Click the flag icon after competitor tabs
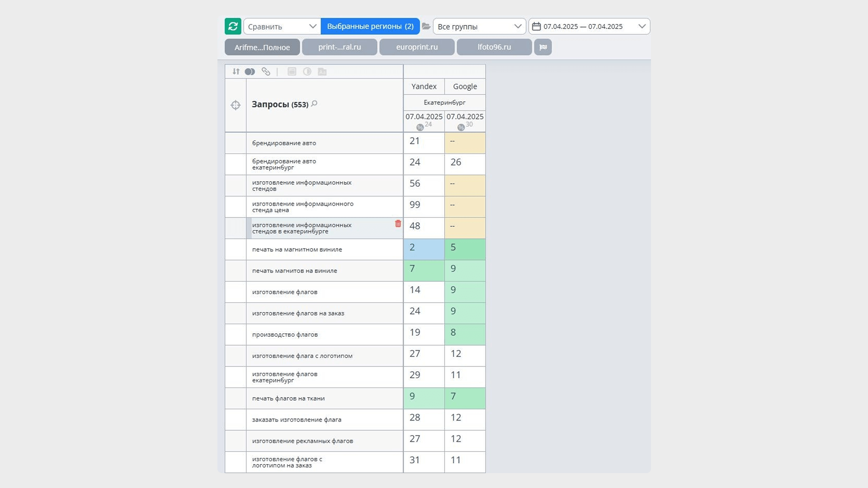Image resolution: width=868 pixels, height=488 pixels. pos(543,47)
